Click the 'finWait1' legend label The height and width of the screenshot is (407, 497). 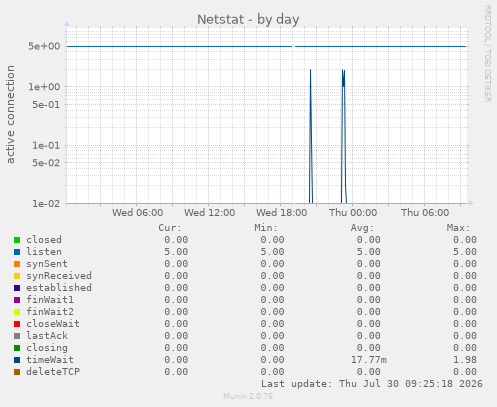(x=50, y=300)
